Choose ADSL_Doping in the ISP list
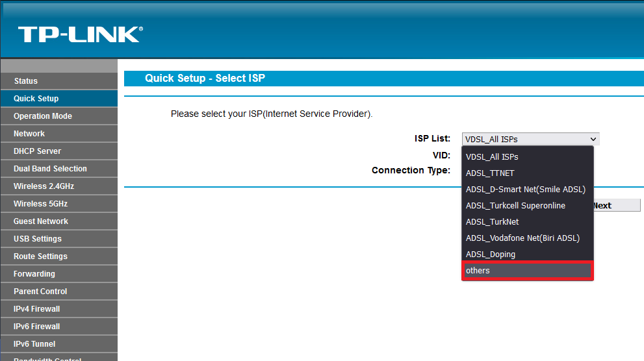Viewport: 644px width, 361px height. coord(528,254)
